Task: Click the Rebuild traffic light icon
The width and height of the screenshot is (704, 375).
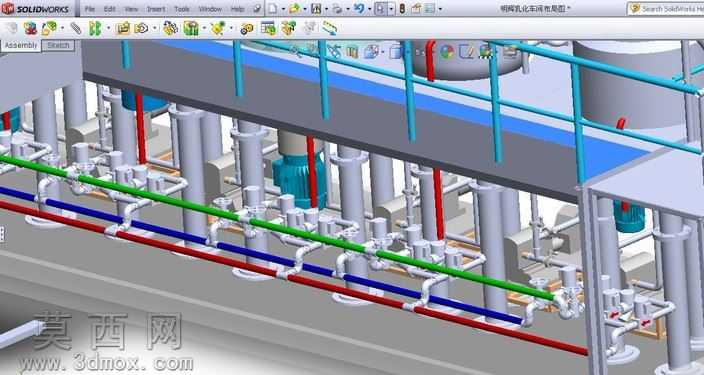Action: 402,9
